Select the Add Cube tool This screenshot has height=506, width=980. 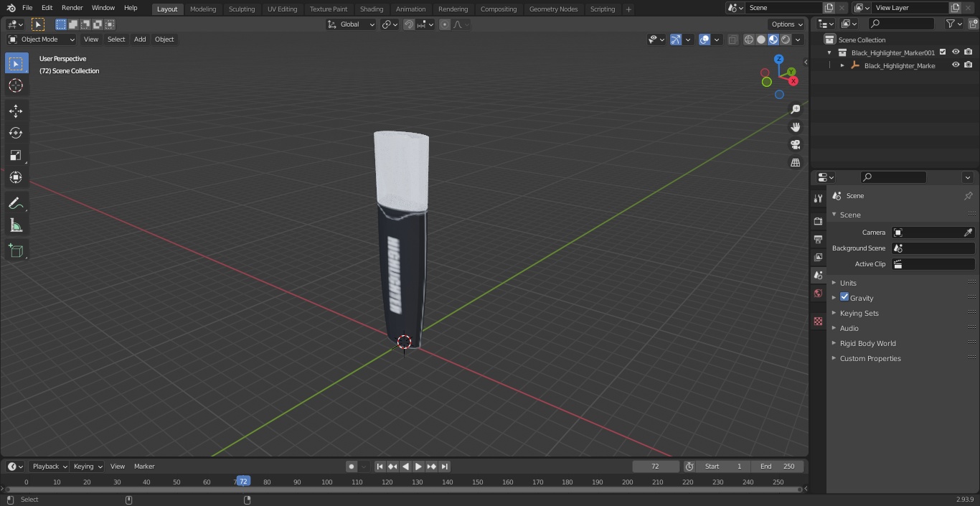16,250
